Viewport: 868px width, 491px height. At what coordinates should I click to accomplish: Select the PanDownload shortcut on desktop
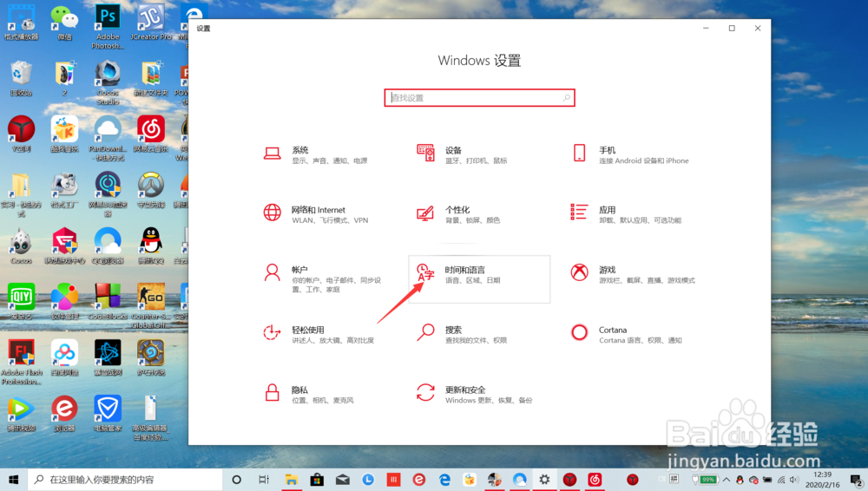pos(108,139)
